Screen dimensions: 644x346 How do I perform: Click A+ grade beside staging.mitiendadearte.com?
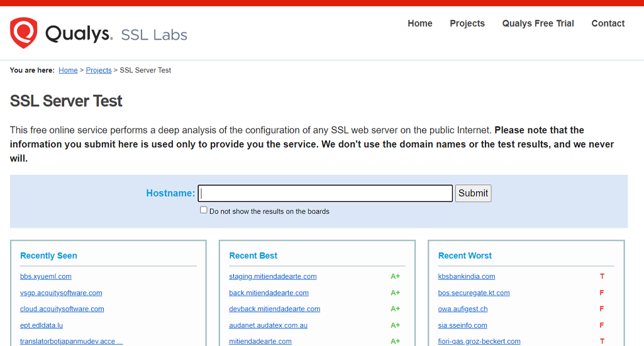(395, 277)
